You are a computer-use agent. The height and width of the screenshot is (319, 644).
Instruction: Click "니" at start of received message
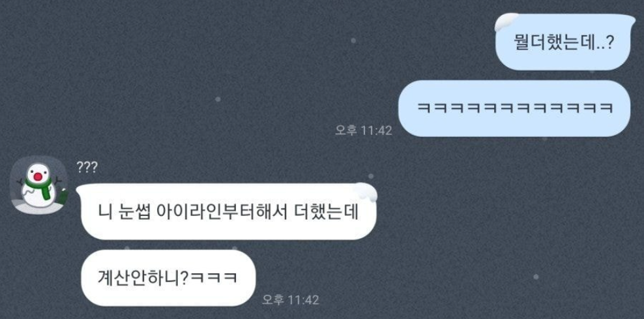(104, 211)
